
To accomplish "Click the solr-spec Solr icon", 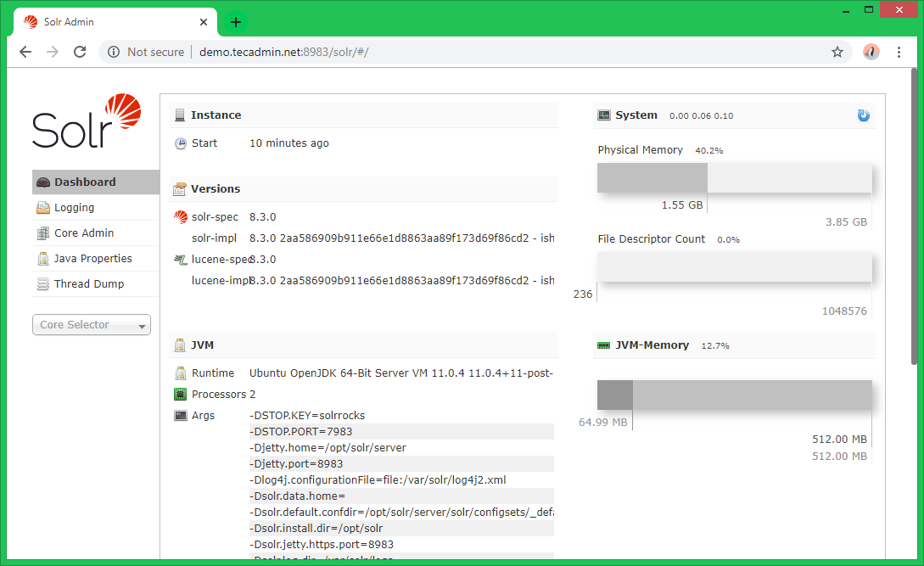I will [181, 217].
